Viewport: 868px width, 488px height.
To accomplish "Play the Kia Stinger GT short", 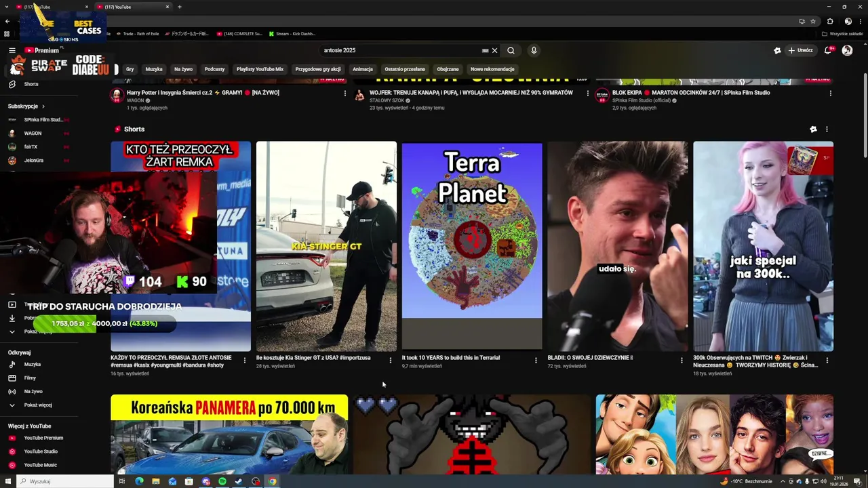I will click(326, 246).
